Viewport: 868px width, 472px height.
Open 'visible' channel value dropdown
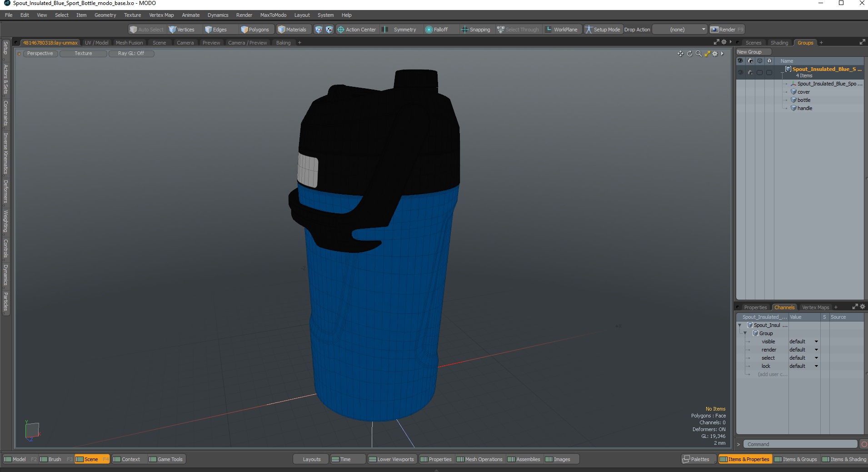click(816, 341)
